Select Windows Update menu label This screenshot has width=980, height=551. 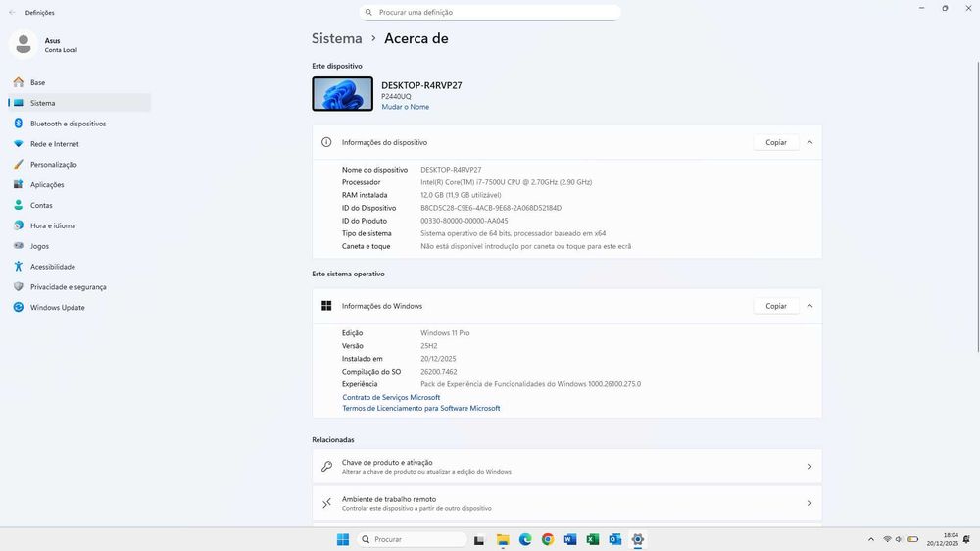point(58,308)
